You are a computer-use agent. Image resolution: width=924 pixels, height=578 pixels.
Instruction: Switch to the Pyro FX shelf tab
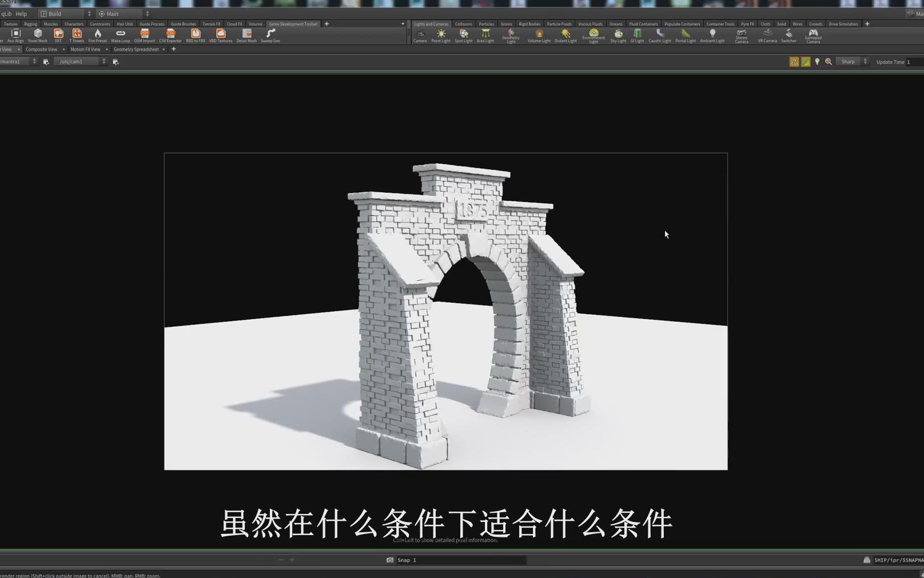(x=747, y=24)
